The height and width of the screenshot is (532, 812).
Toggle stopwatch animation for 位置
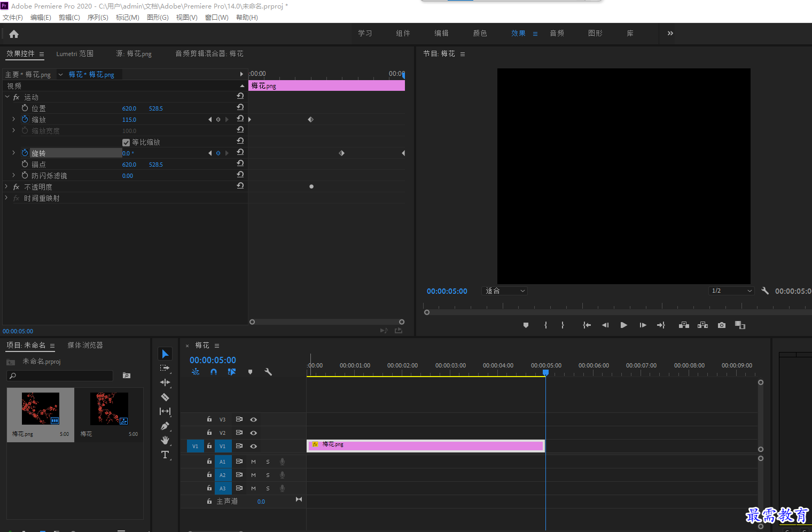(x=25, y=108)
